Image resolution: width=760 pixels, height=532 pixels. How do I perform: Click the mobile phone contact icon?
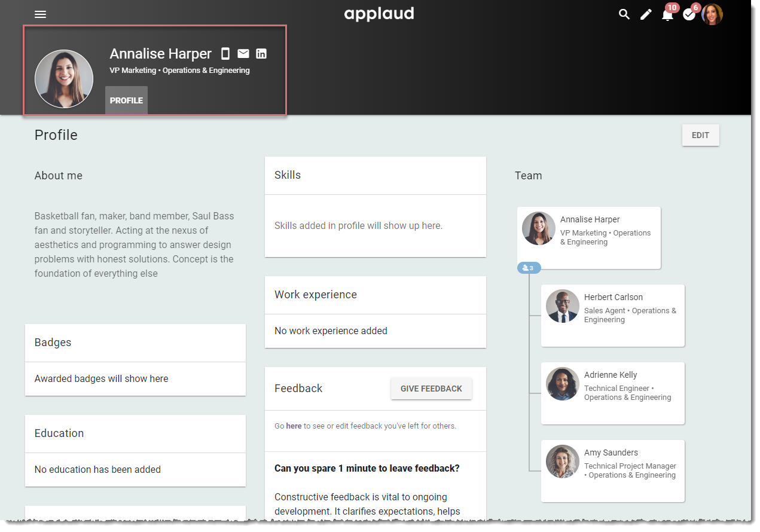click(x=225, y=54)
